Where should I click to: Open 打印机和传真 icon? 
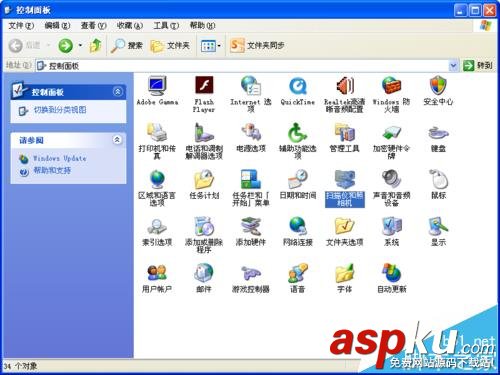click(x=157, y=132)
